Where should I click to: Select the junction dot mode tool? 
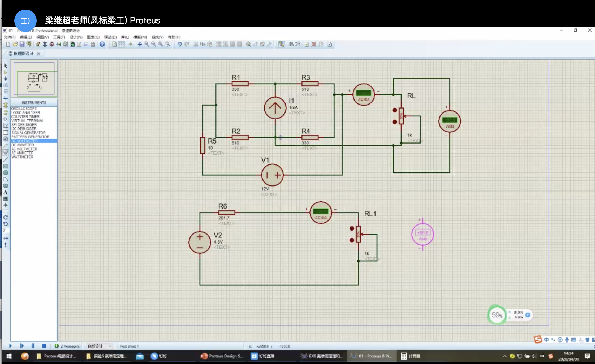[6, 79]
